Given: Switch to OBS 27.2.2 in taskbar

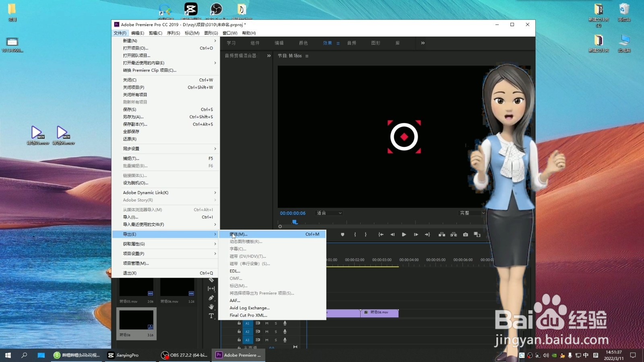Looking at the screenshot, I should (184, 355).
